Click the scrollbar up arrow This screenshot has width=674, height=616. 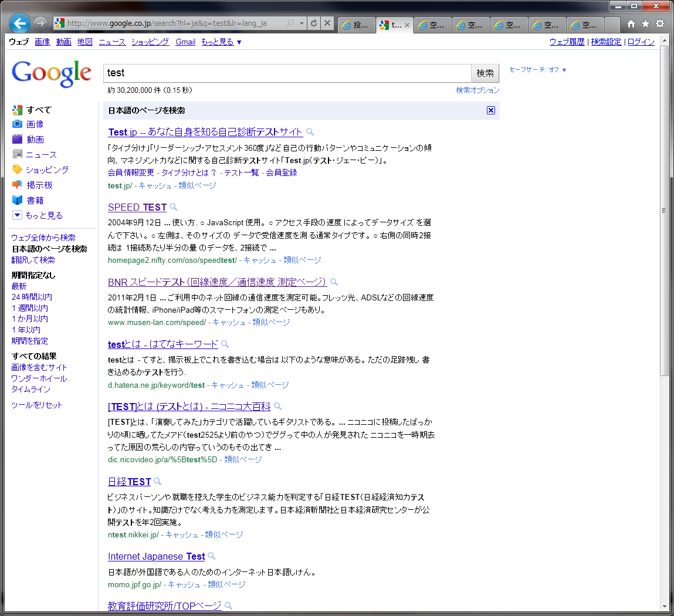tap(665, 40)
